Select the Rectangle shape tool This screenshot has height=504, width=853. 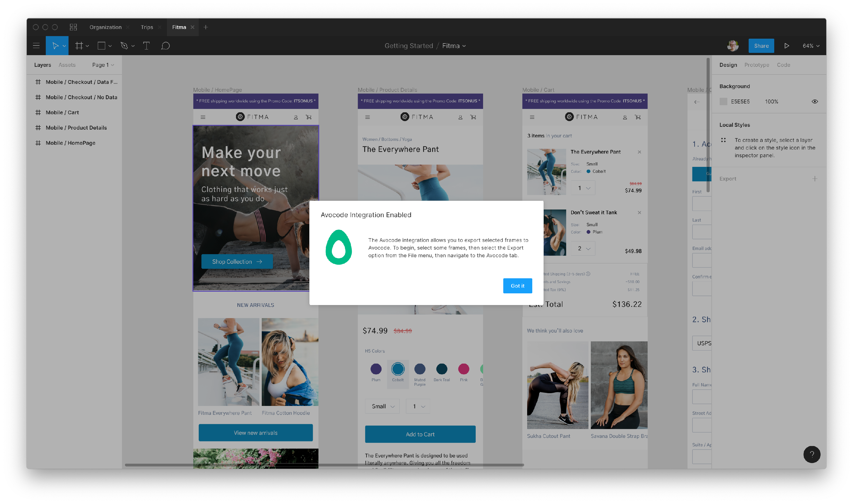(101, 45)
